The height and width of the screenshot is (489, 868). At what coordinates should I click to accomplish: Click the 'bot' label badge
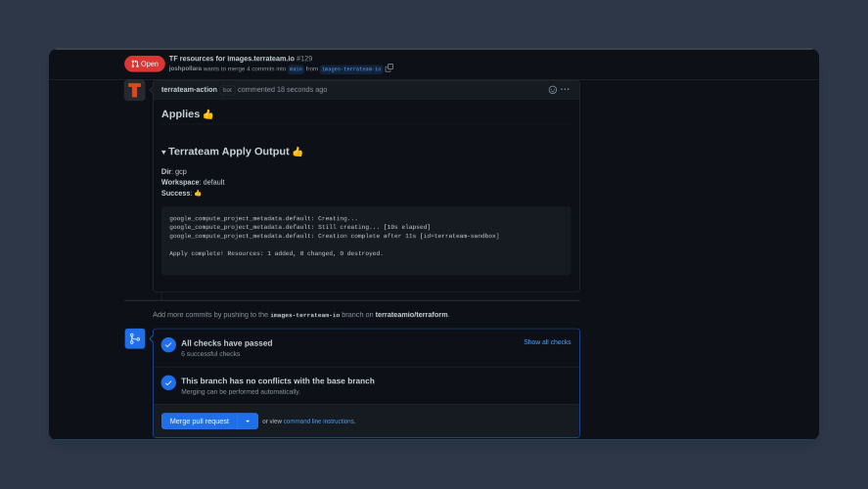(x=227, y=90)
